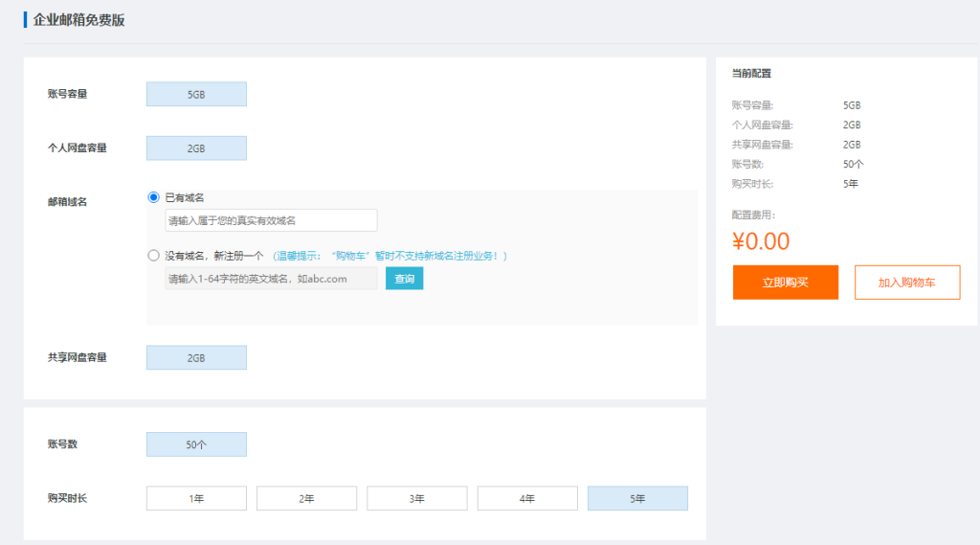This screenshot has width=980, height=545.
Task: Select the 没有域名，新注册一个 radio option
Action: pyautogui.click(x=153, y=256)
